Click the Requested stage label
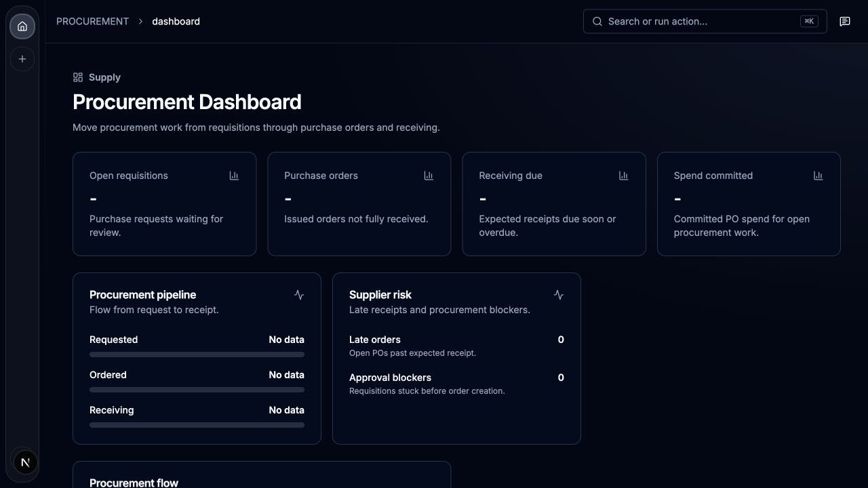The height and width of the screenshot is (488, 868). pyautogui.click(x=113, y=340)
